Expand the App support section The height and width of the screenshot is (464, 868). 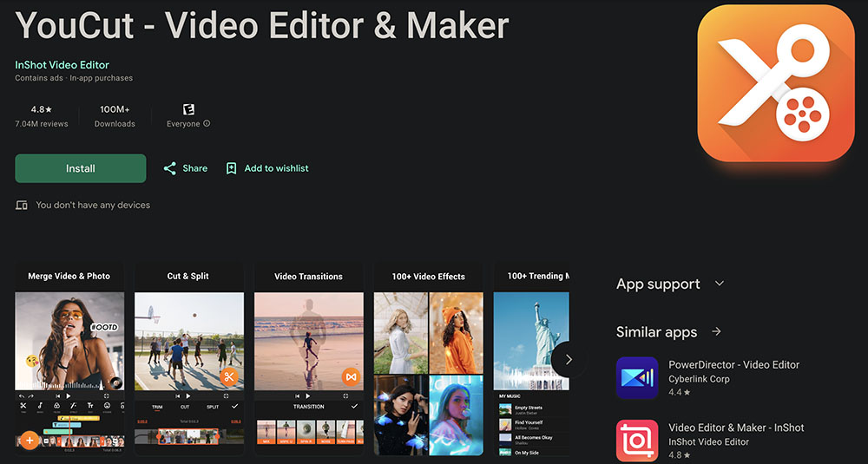(719, 284)
